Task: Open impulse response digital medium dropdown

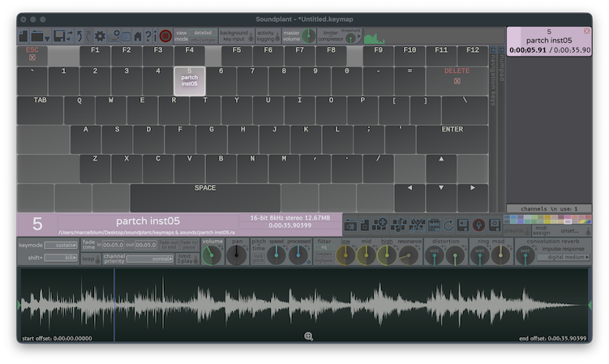Action: pos(564,257)
